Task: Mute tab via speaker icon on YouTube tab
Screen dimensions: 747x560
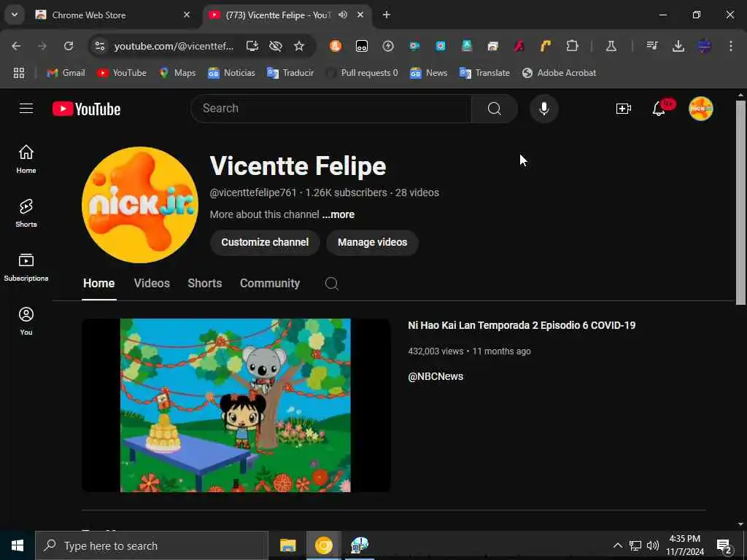Action: click(343, 15)
